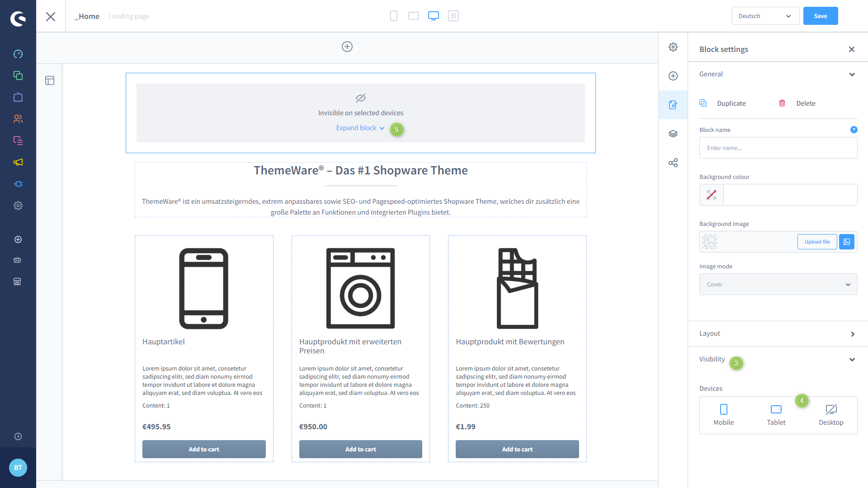Image resolution: width=868 pixels, height=488 pixels.
Task: Switch to mobile viewport preview
Action: coord(394,16)
